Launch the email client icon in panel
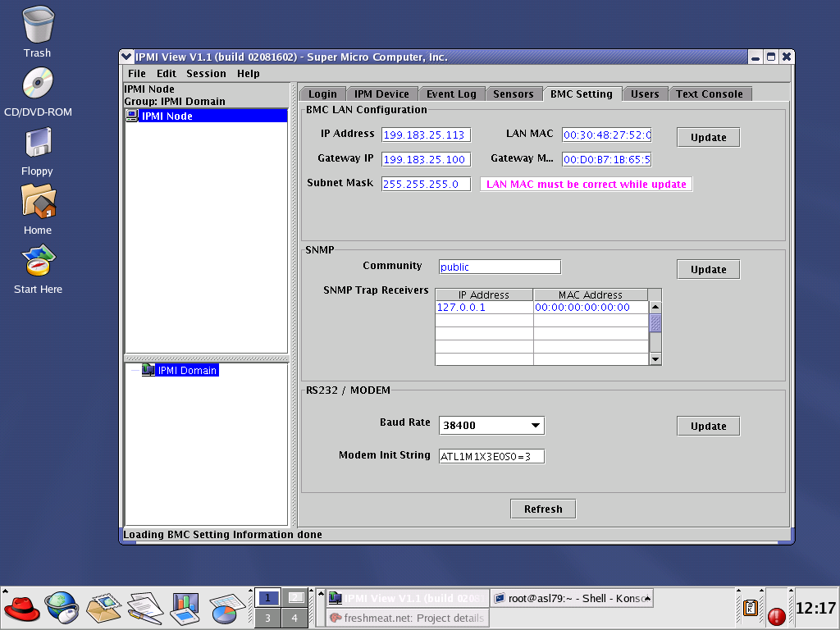The image size is (840, 630). 103,609
